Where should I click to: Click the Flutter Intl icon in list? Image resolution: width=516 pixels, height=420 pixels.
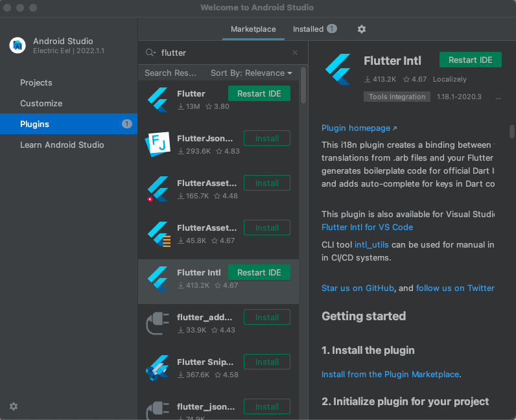pos(158,279)
